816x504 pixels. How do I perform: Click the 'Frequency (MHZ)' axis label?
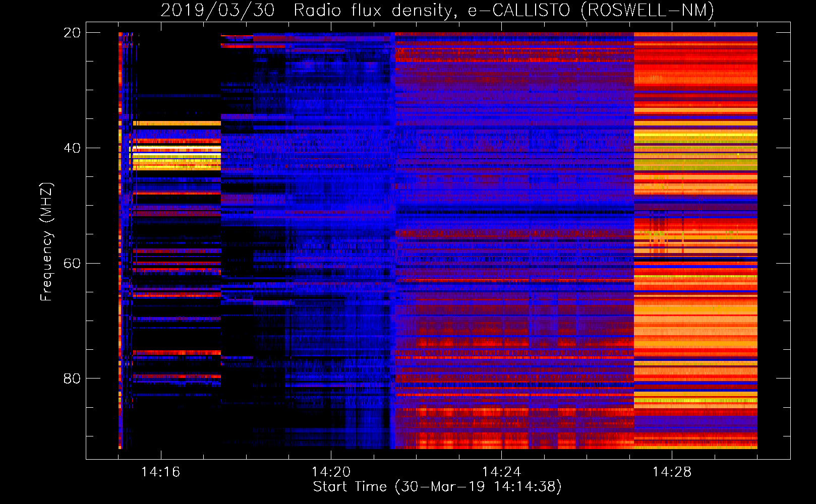[x=46, y=241]
